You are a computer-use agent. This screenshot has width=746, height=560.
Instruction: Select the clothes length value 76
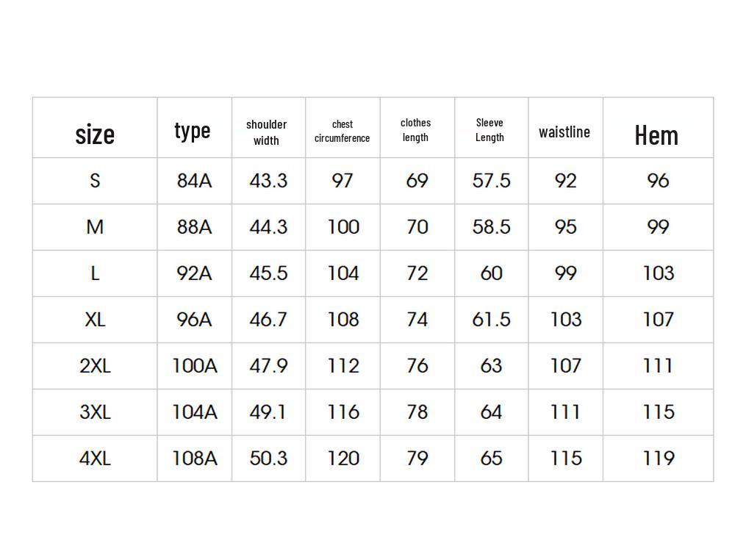point(417,366)
